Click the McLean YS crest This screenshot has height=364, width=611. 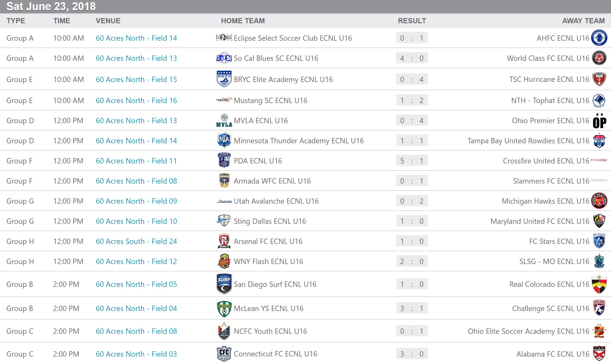[x=224, y=309]
